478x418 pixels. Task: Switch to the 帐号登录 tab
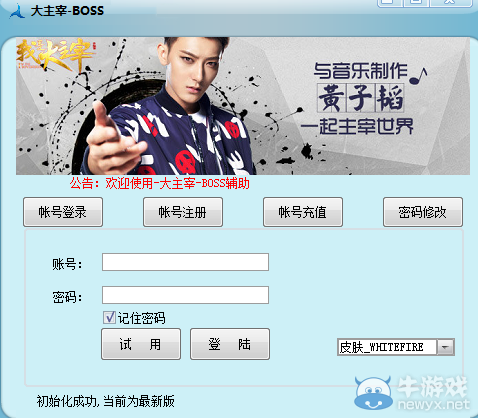(x=63, y=212)
